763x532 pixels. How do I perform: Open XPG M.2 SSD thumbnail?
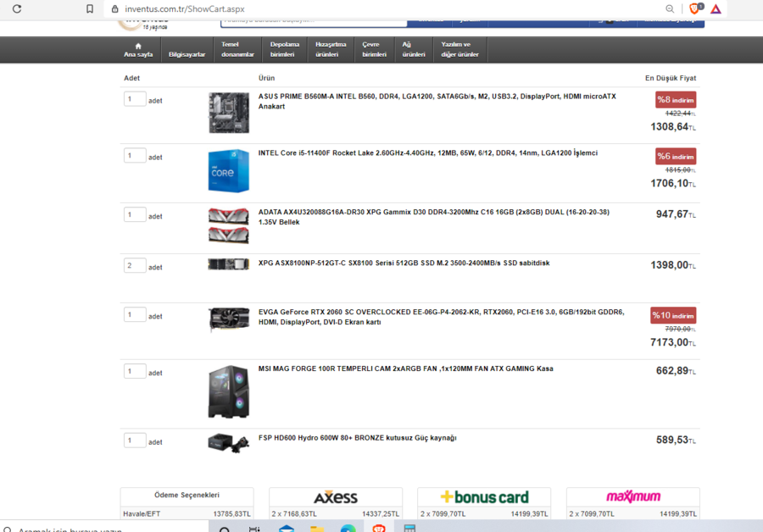coord(229,264)
